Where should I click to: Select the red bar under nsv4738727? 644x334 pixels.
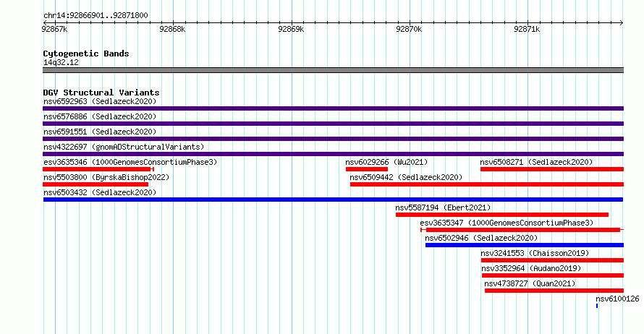click(x=554, y=291)
